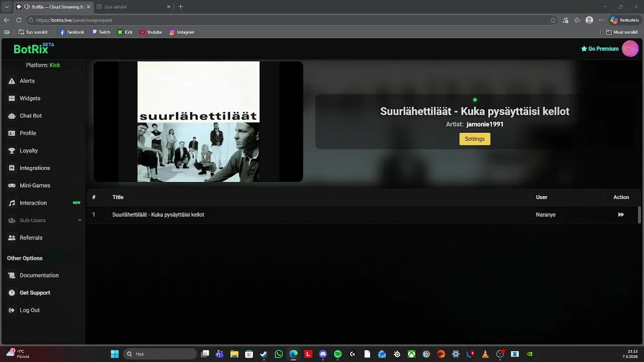Image resolution: width=644 pixels, height=362 pixels.
Task: Open the Instagram bookmark
Action: (182, 32)
